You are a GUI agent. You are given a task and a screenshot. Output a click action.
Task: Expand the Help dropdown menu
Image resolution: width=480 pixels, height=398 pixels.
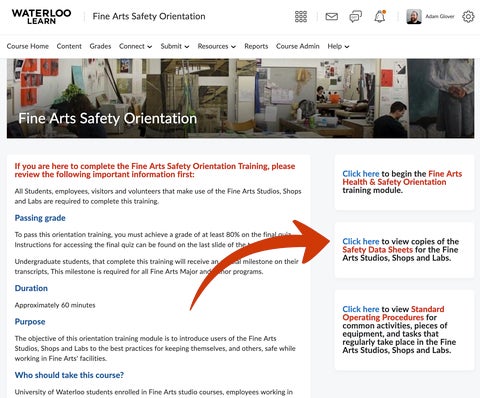[x=338, y=46]
